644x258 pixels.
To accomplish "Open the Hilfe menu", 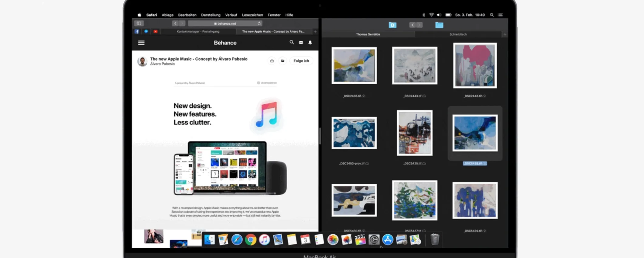I will 289,15.
